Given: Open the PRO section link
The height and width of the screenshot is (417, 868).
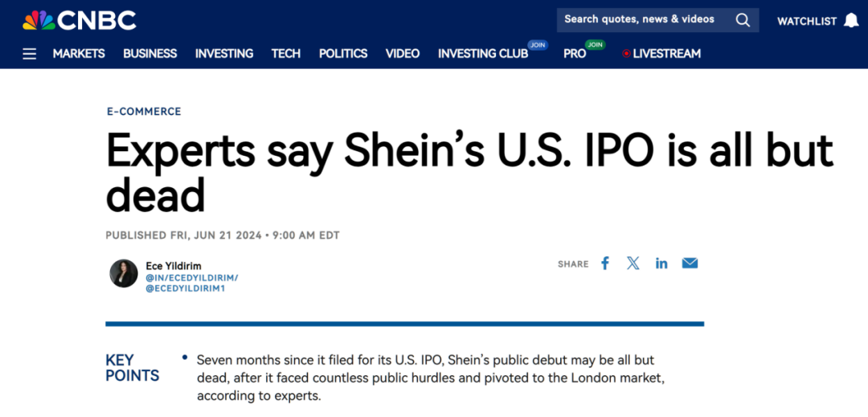Looking at the screenshot, I should click(575, 54).
